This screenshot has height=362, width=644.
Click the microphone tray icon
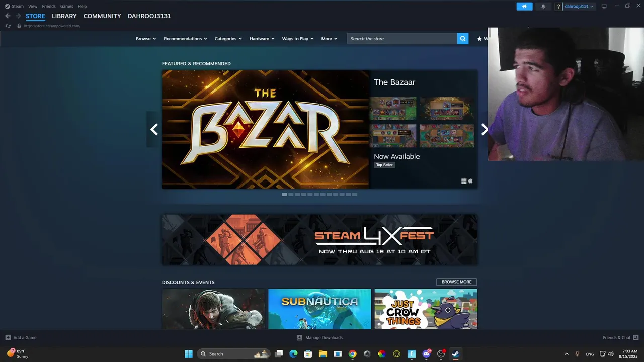[x=577, y=354]
